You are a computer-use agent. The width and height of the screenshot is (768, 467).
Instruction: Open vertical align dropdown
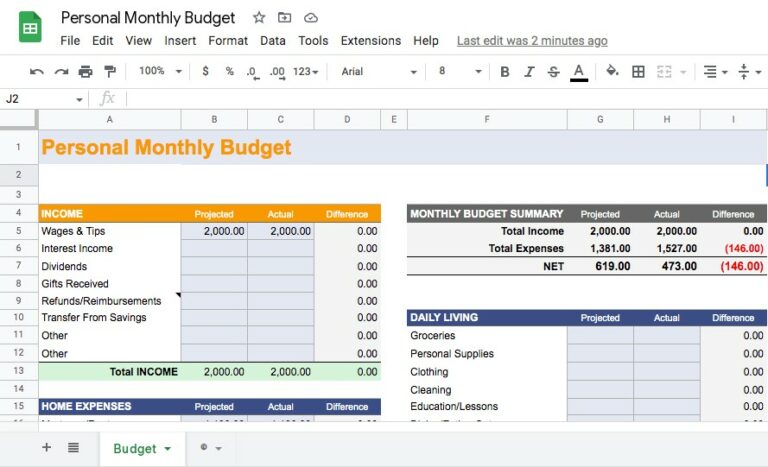click(x=749, y=72)
